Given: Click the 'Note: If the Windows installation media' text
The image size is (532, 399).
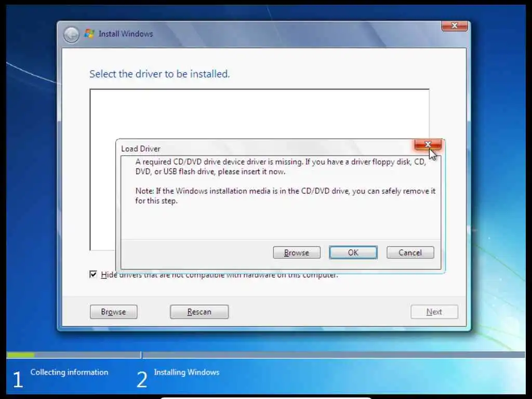Looking at the screenshot, I should (285, 196).
